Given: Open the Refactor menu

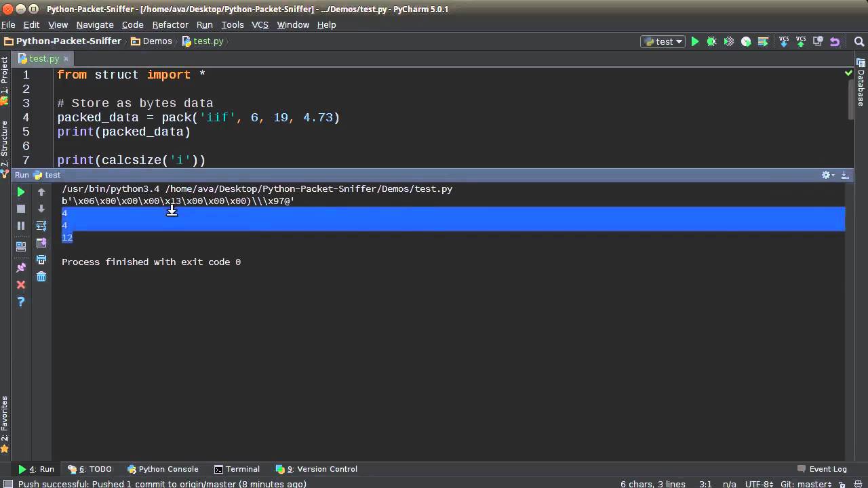Looking at the screenshot, I should [x=170, y=24].
